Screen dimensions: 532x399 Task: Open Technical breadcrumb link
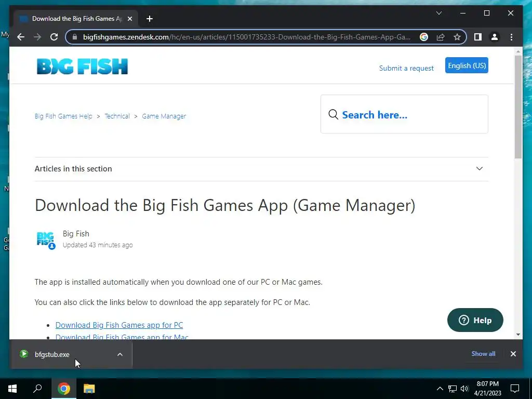(117, 116)
